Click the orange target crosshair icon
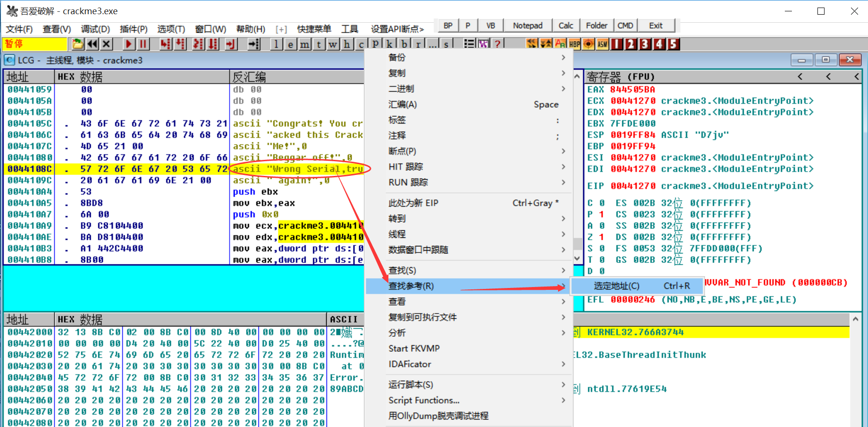Viewport: 868px width, 427px height. (x=589, y=44)
